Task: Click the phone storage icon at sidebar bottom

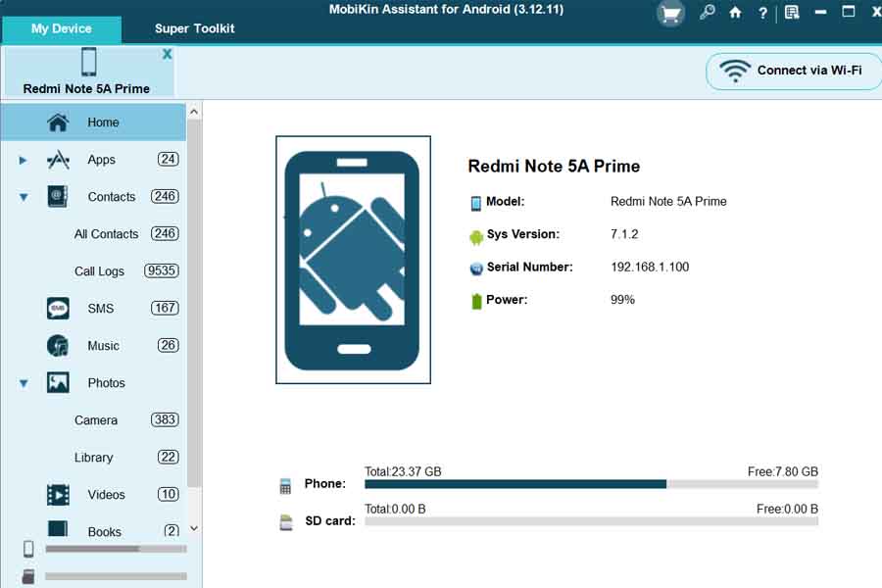Action: [28, 549]
